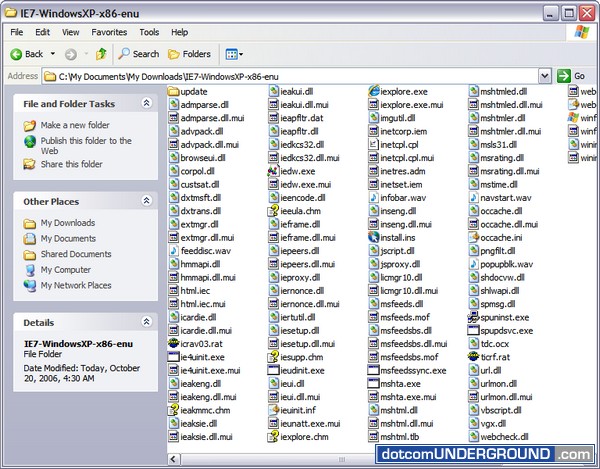Open the Views dropdown in the toolbar
600x469 pixels.
[x=232, y=54]
